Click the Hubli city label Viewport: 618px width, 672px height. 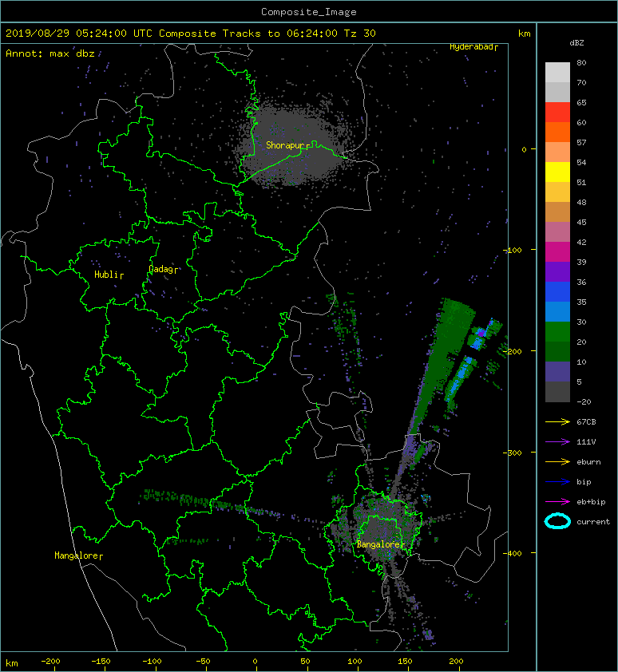[x=106, y=275]
